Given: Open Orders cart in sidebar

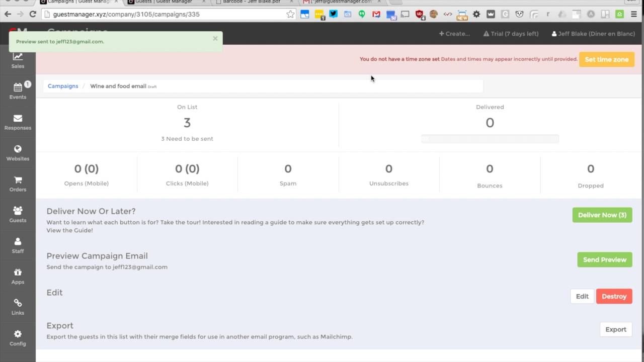Looking at the screenshot, I should click(18, 184).
